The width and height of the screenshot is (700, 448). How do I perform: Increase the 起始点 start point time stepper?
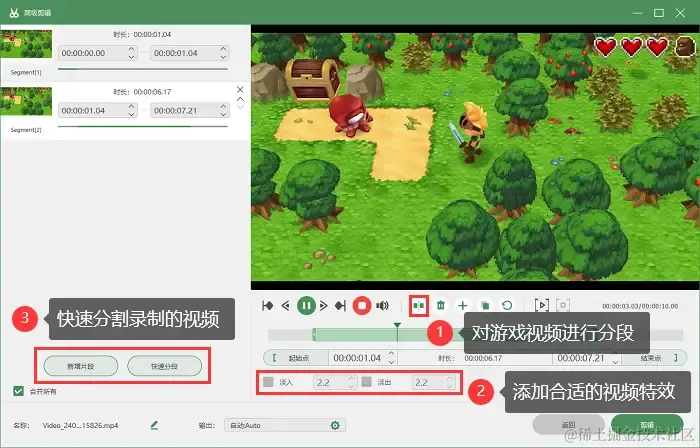click(392, 354)
